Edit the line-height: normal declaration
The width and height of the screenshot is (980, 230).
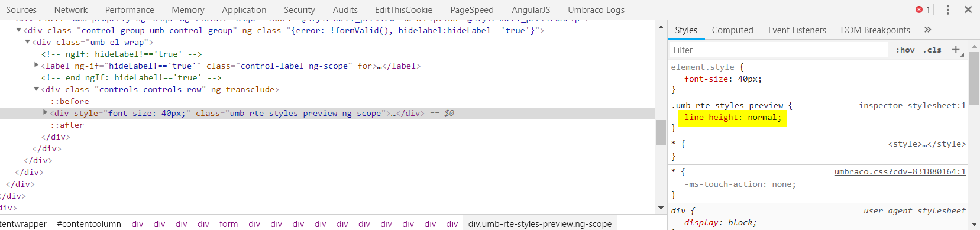[732, 118]
